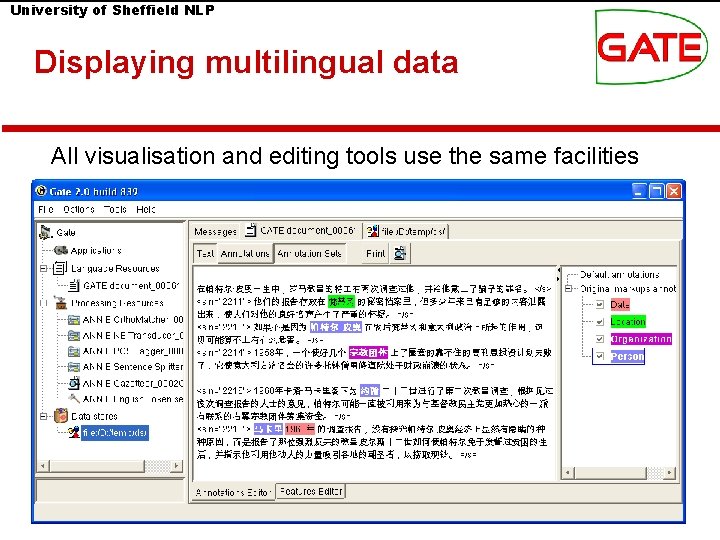The width and height of the screenshot is (720, 540).
Task: Click the Text view button
Action: click(205, 253)
